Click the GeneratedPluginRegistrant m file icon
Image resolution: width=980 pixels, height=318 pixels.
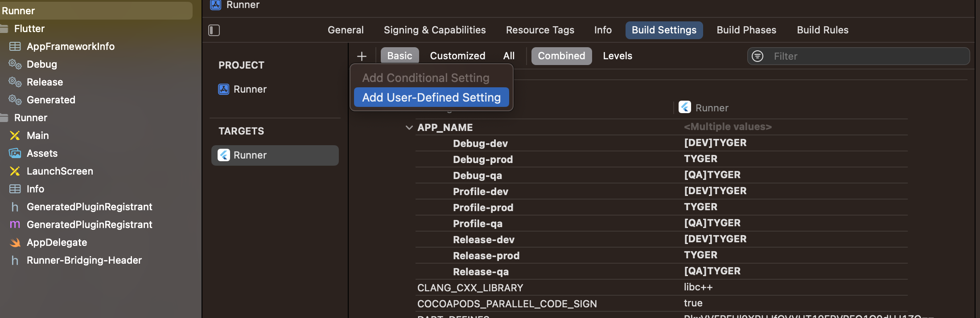[15, 224]
